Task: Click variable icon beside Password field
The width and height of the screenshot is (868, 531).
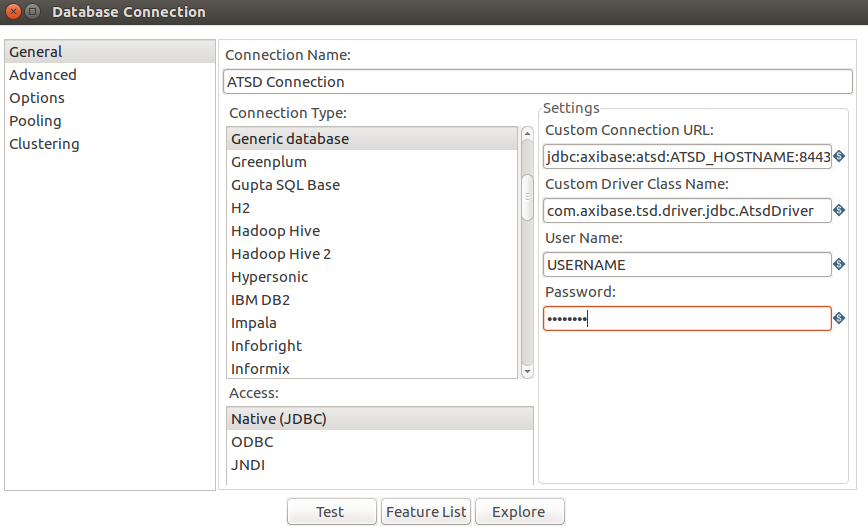Action: (839, 318)
